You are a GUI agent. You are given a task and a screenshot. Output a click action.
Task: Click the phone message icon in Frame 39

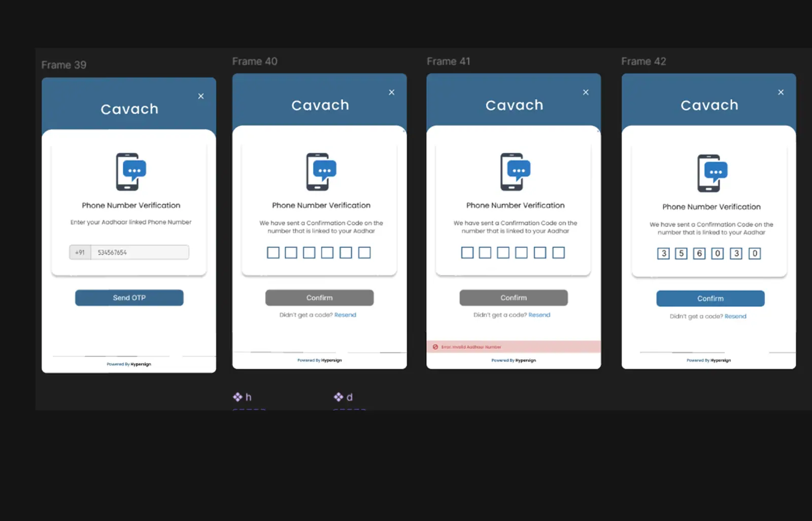131,172
